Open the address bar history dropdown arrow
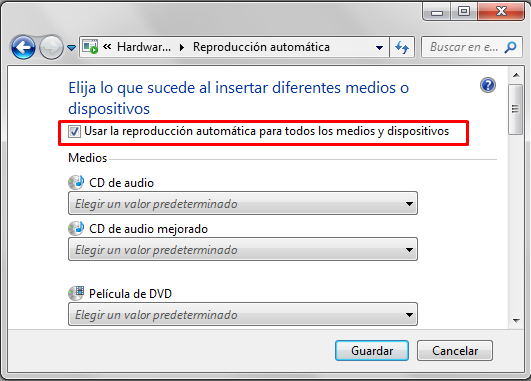Image resolution: width=531 pixels, height=381 pixels. tap(379, 48)
